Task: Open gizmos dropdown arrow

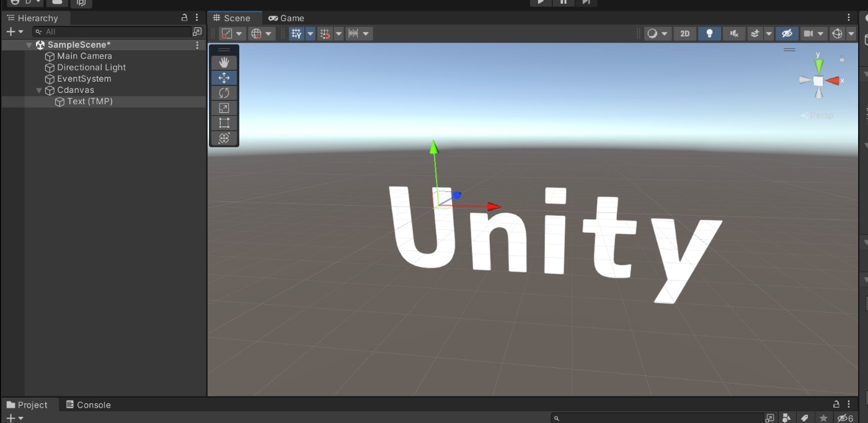Action: (x=851, y=33)
